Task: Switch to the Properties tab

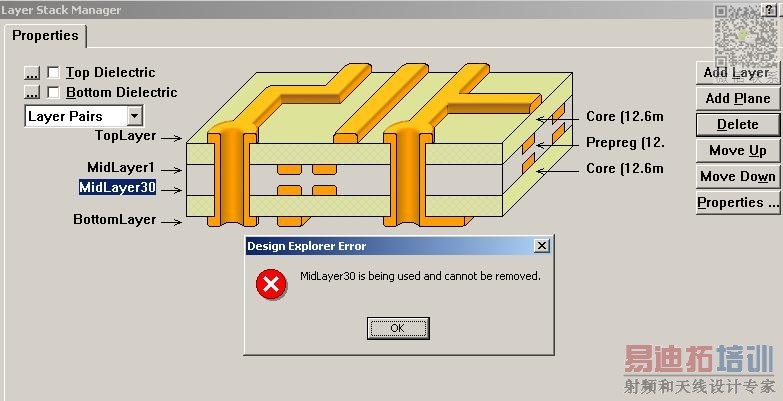Action: [x=45, y=36]
